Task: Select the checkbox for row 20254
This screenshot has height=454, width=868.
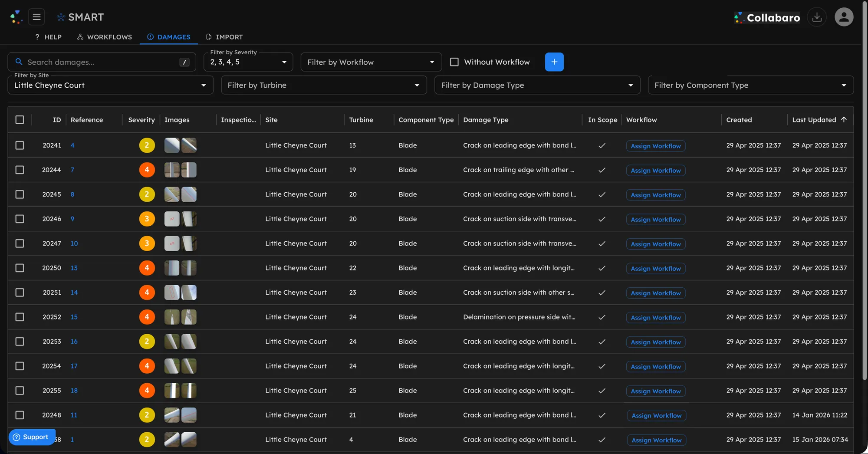Action: point(20,366)
